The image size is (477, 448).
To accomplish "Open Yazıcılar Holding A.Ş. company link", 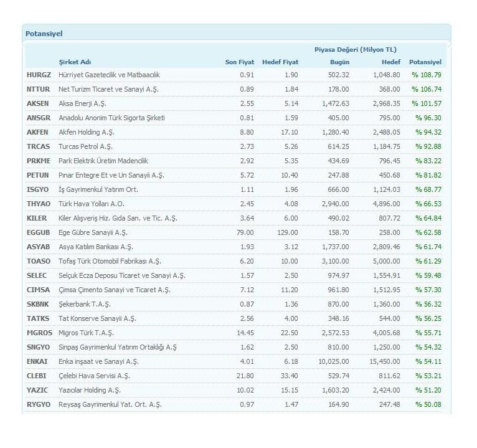I will (x=90, y=390).
